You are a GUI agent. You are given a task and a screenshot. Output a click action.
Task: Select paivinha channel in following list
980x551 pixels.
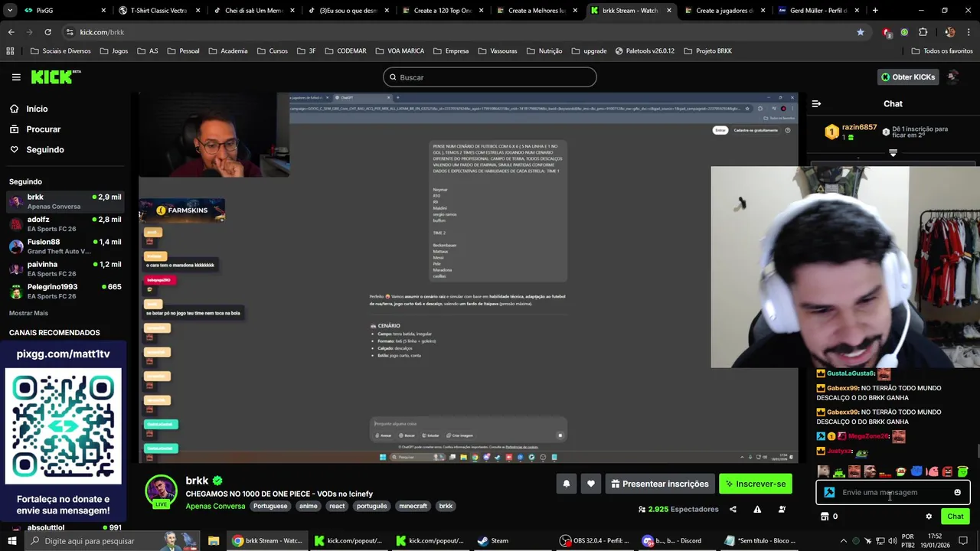pyautogui.click(x=64, y=269)
